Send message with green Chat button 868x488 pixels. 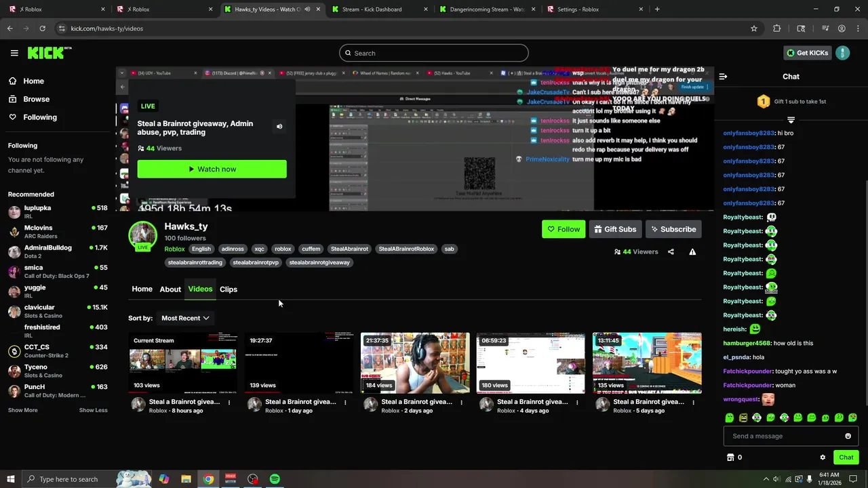pyautogui.click(x=846, y=457)
